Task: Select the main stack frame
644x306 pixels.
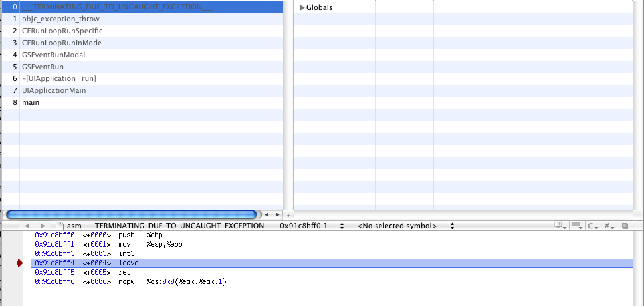Action: 142,102
